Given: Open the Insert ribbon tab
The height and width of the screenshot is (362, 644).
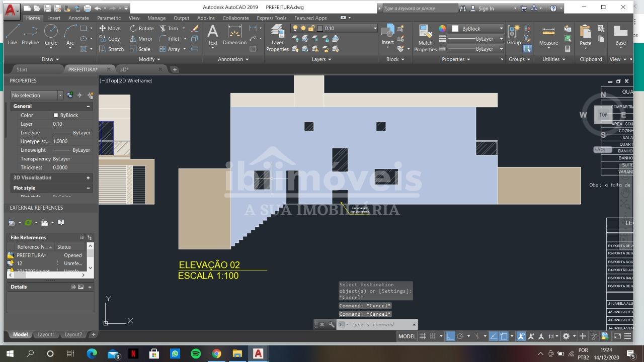Looking at the screenshot, I should [x=54, y=18].
